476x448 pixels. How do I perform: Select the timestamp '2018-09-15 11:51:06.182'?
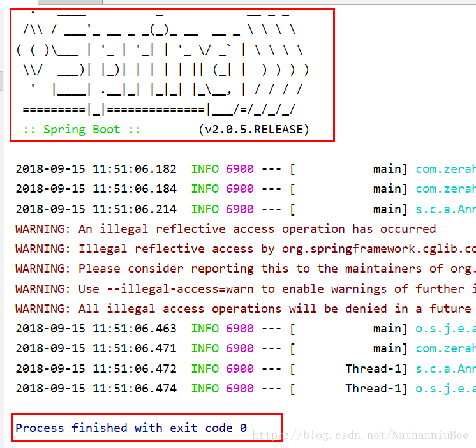(x=96, y=169)
